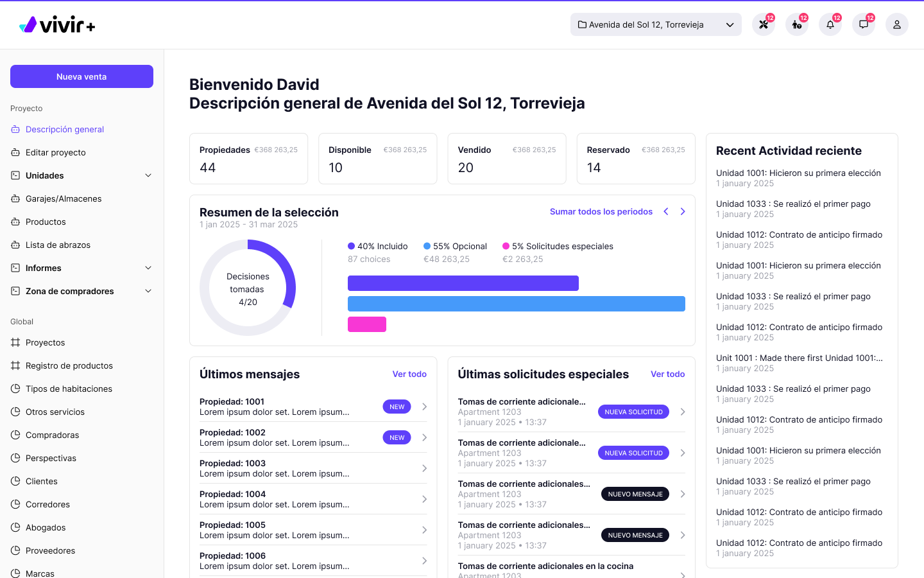
Task: Click the vivir+ logo
Action: (x=57, y=25)
